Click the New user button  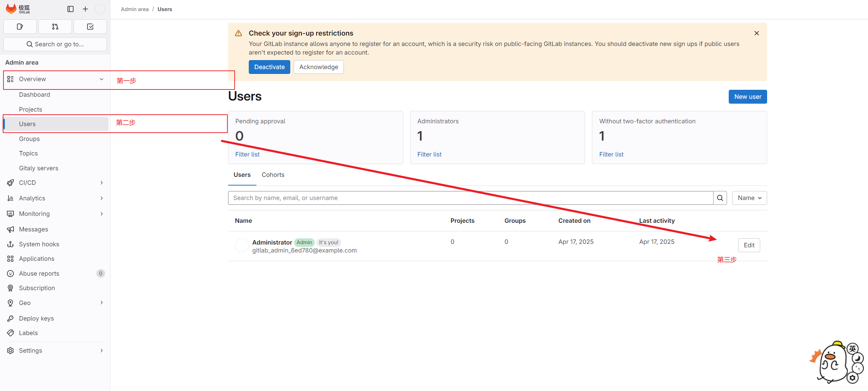[748, 97]
